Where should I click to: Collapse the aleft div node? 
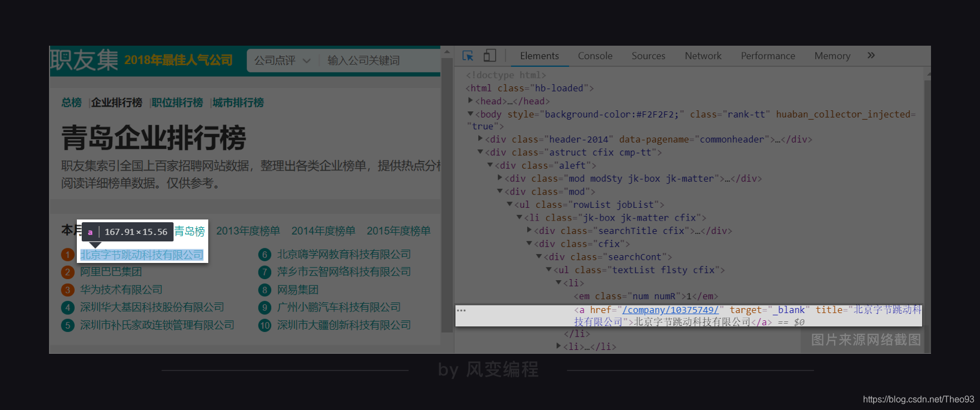click(491, 165)
